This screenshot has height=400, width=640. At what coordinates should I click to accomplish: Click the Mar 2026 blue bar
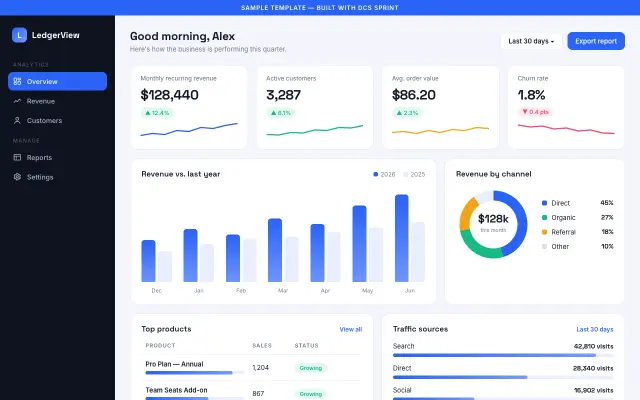(275, 250)
